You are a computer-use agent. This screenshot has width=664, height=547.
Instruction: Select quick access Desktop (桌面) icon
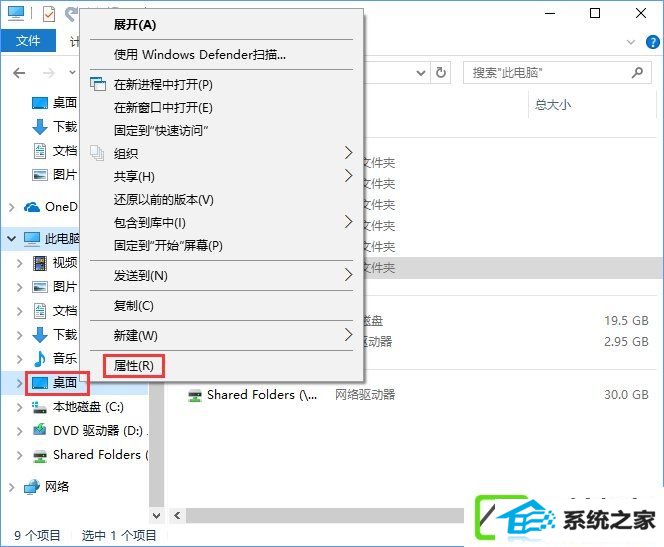click(40, 103)
